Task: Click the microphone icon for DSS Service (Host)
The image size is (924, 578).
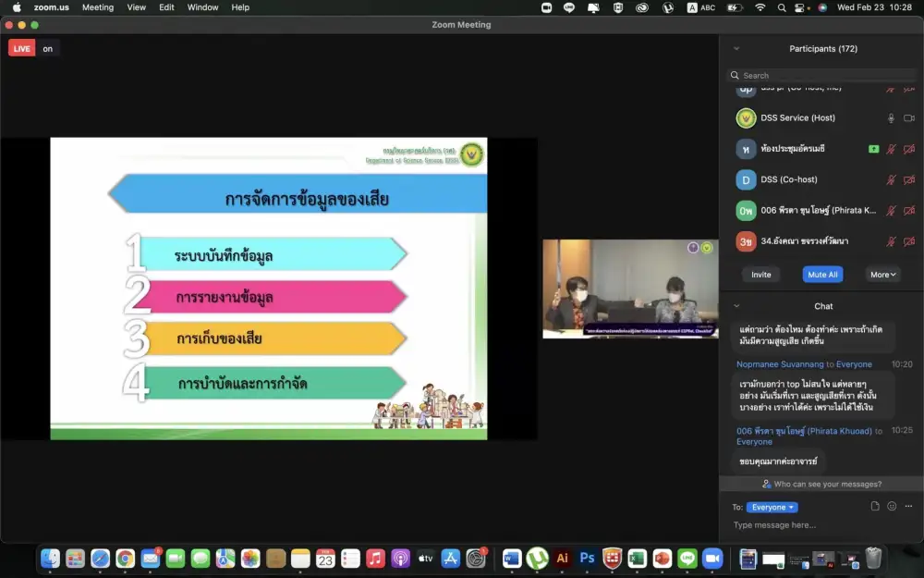Action: [891, 118]
